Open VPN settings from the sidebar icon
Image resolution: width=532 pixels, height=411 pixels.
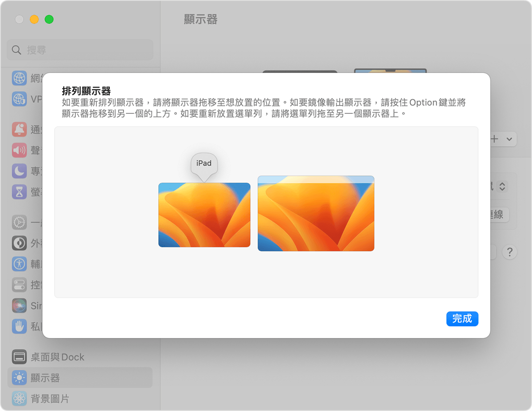click(19, 99)
